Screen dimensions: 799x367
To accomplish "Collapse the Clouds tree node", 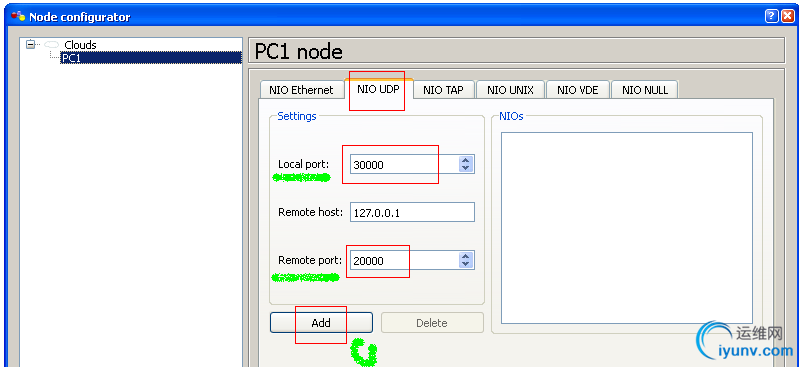I will (x=31, y=44).
